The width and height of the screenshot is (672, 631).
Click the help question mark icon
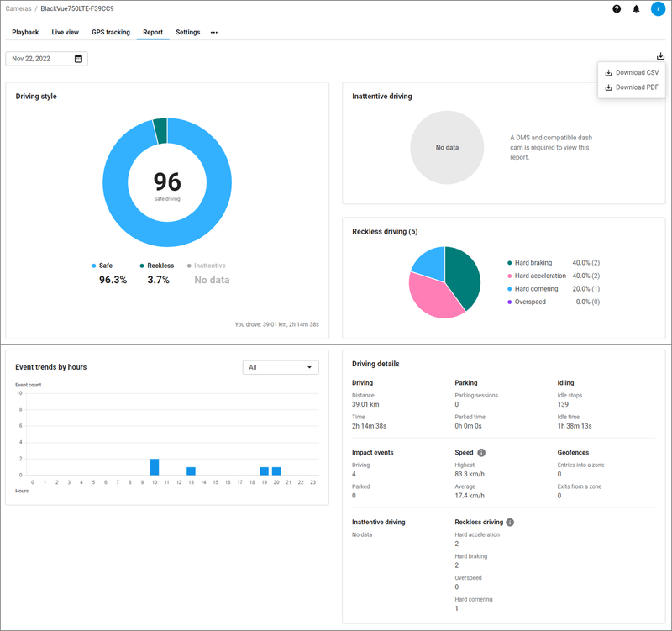617,9
